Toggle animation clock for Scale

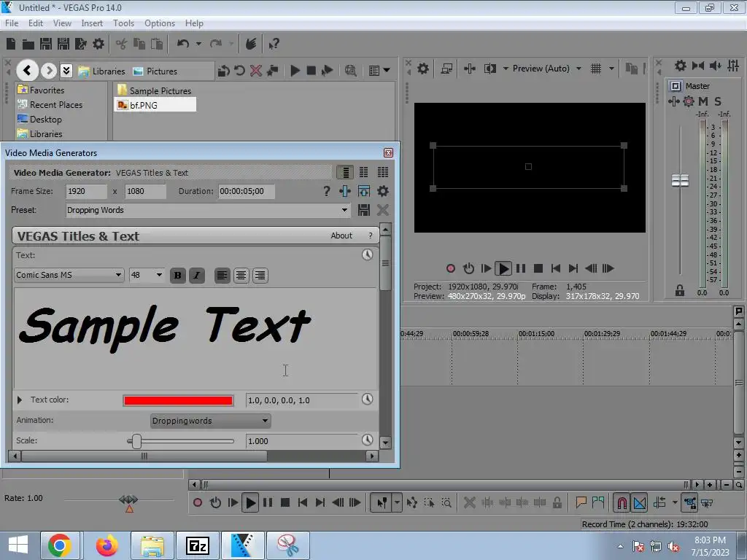point(368,440)
